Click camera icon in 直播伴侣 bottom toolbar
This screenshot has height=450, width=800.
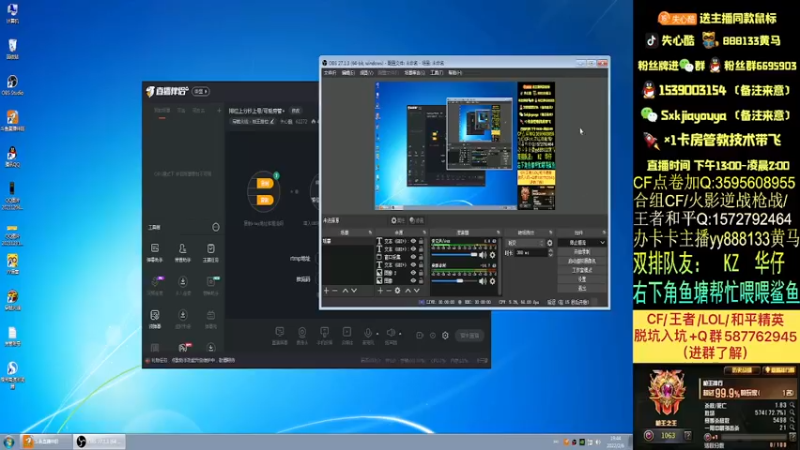click(x=302, y=333)
